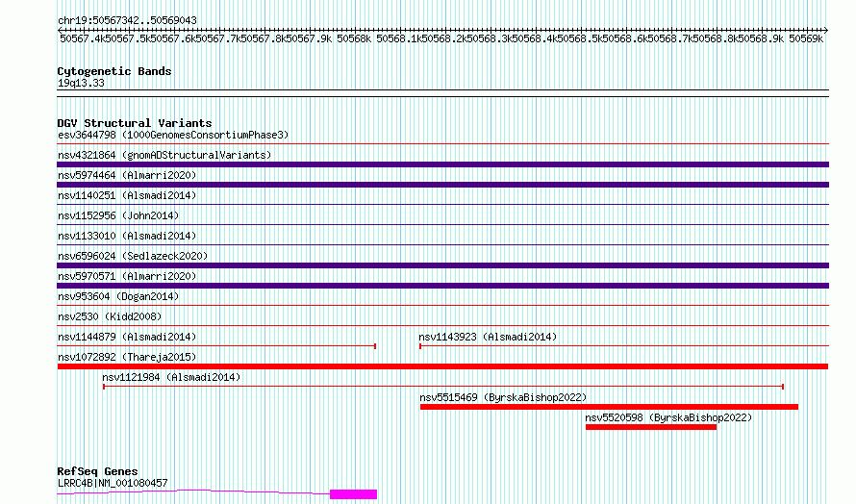The height and width of the screenshot is (504, 856).
Task: Click the LRRC4B|NM_001080457 gene label
Action: click(x=113, y=483)
